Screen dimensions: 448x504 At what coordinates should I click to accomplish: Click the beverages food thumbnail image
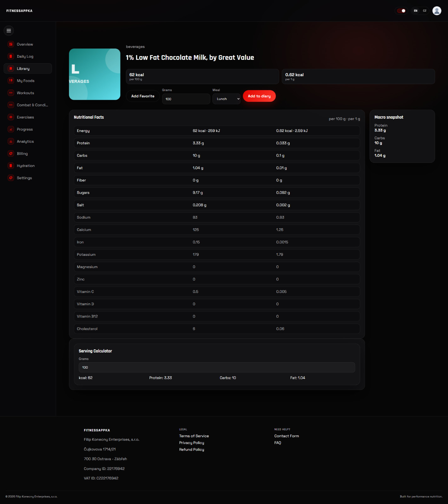click(x=95, y=74)
